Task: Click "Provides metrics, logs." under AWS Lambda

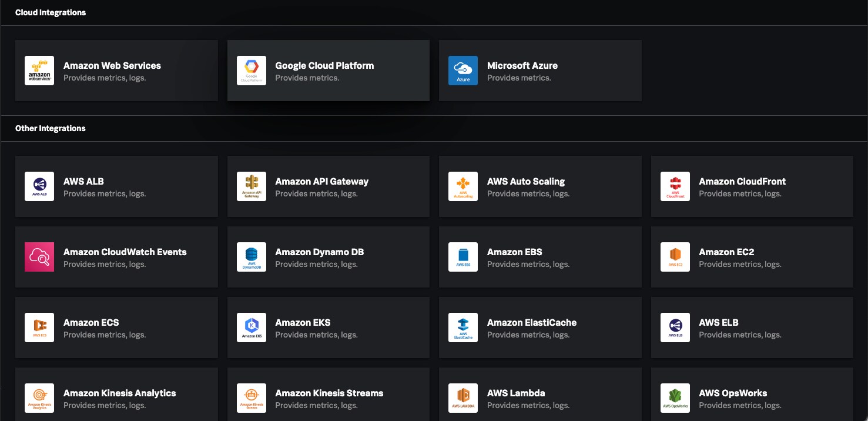Action: [x=528, y=405]
